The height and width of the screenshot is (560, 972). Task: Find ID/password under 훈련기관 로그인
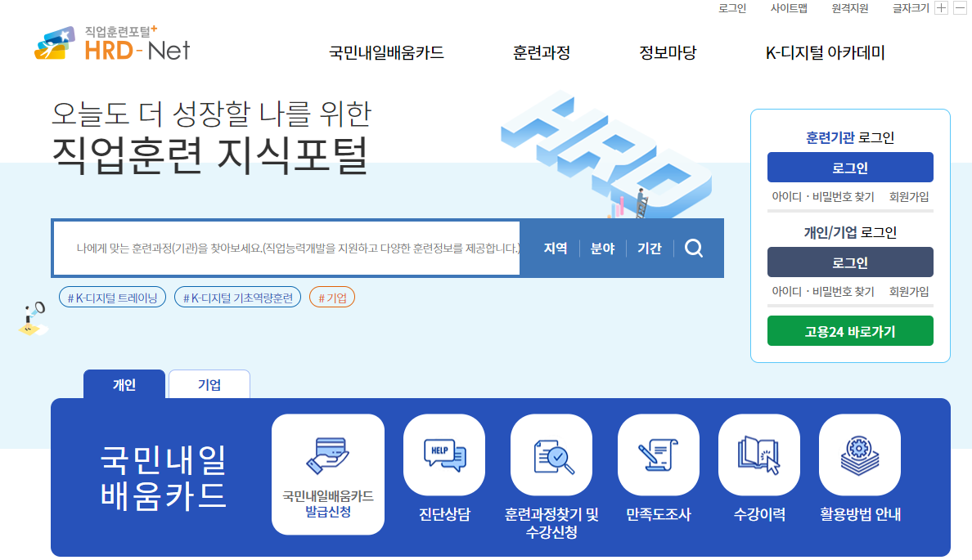click(822, 196)
